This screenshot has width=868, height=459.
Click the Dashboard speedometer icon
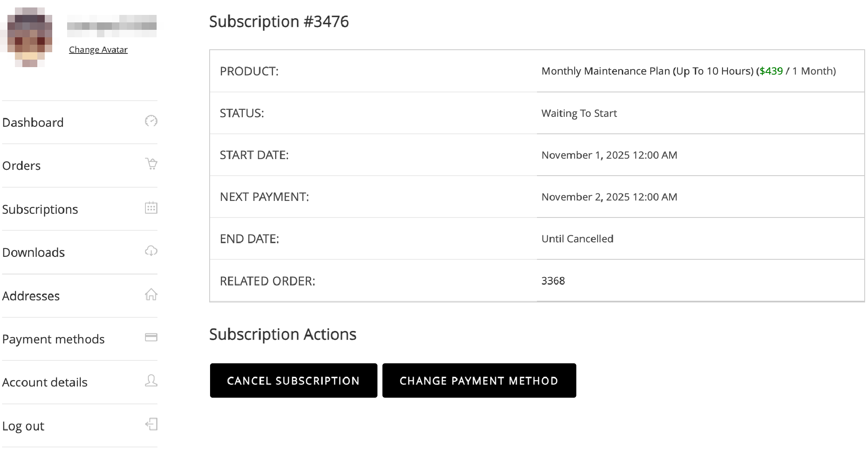(151, 121)
